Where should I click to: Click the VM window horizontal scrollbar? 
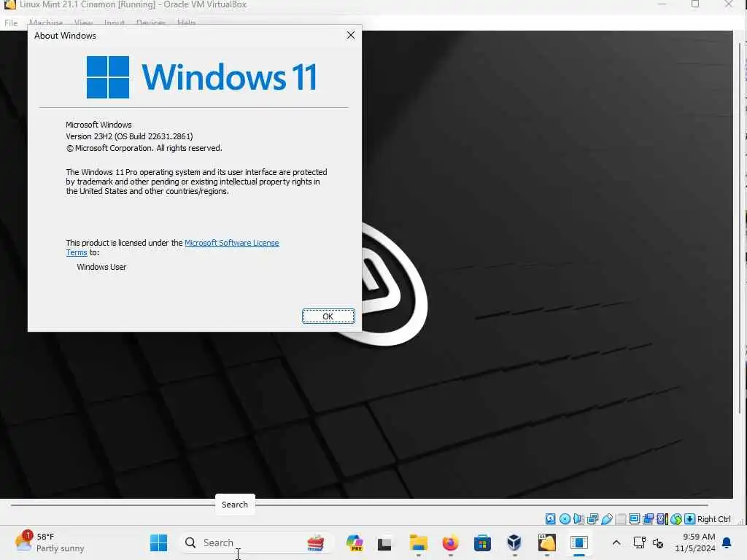click(359, 505)
